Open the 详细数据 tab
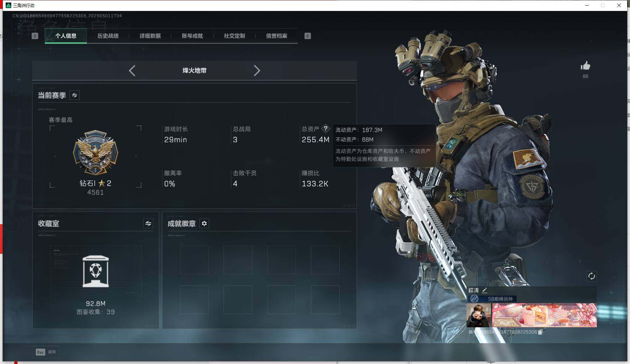Screen dimensions: 630x364 (x=150, y=36)
